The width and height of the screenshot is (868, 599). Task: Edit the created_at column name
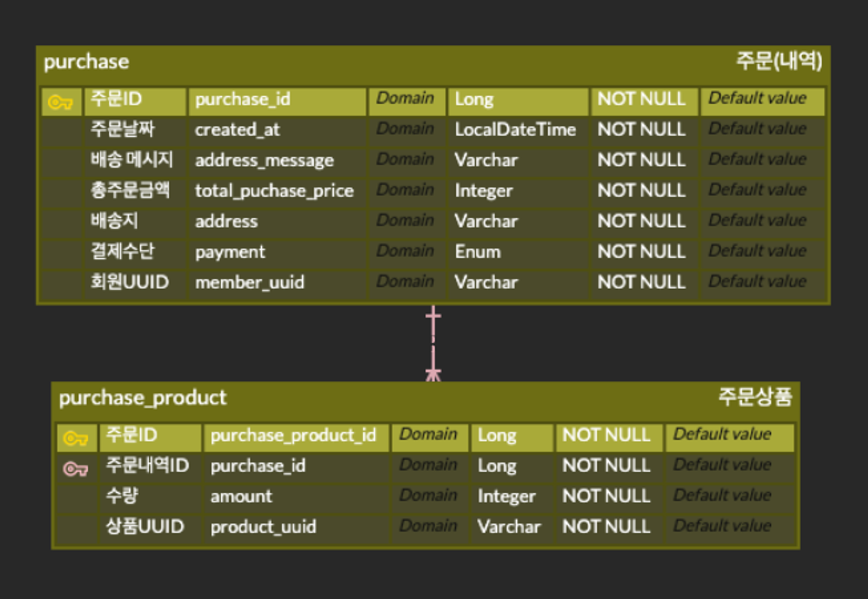tap(237, 130)
